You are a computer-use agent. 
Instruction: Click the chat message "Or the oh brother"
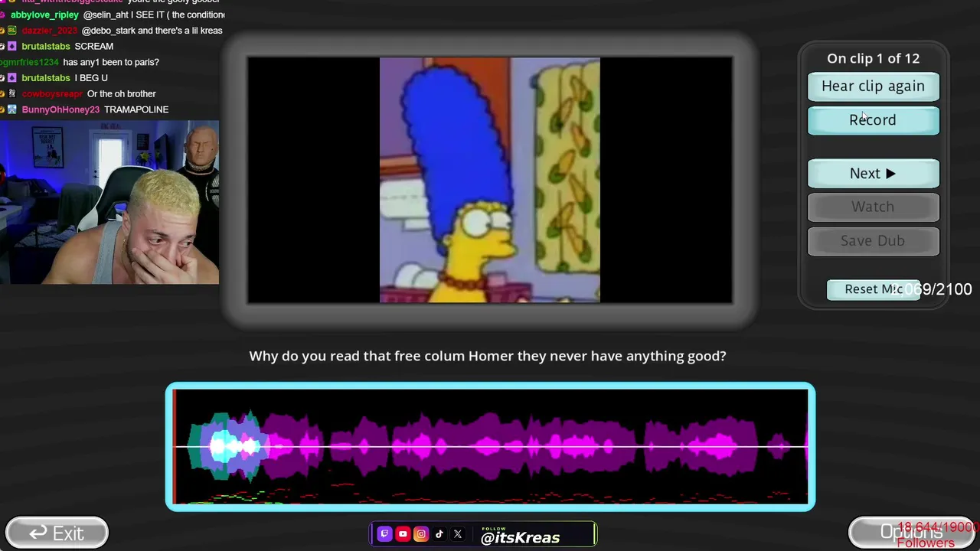(122, 94)
